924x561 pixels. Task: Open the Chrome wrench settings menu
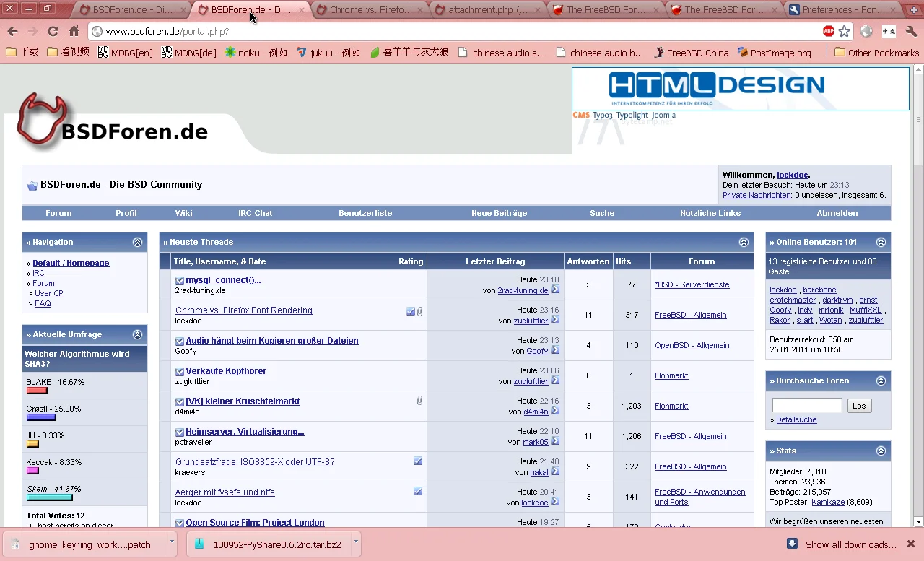[910, 31]
